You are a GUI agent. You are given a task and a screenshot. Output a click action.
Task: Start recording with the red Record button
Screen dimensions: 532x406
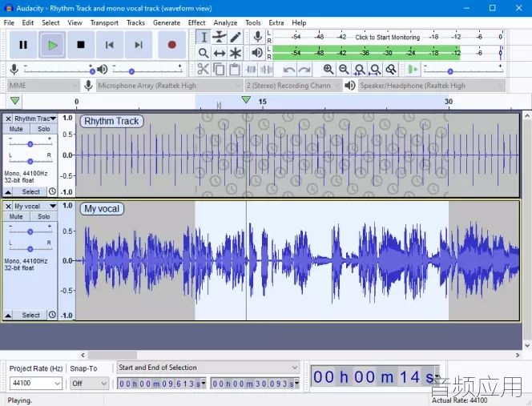tap(172, 45)
